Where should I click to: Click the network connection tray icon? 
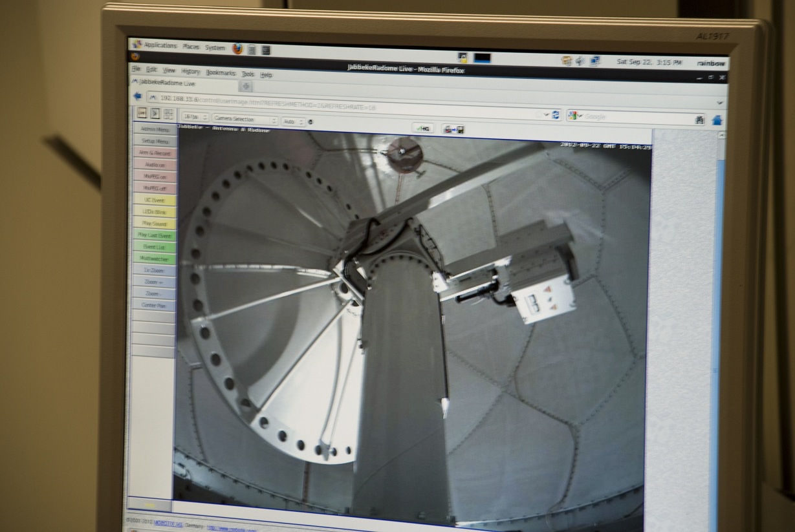(594, 61)
